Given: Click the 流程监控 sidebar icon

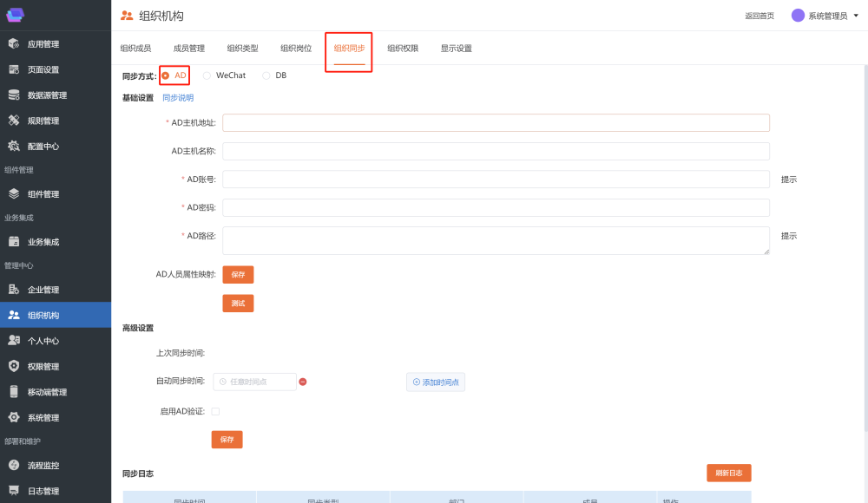Looking at the screenshot, I should [14, 466].
